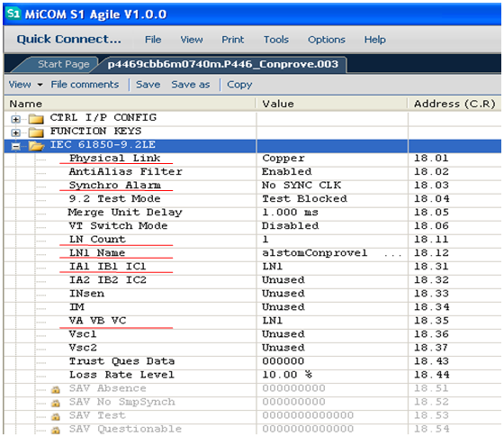Click the LN1 value of IA1 IB1 IC1

point(272,267)
